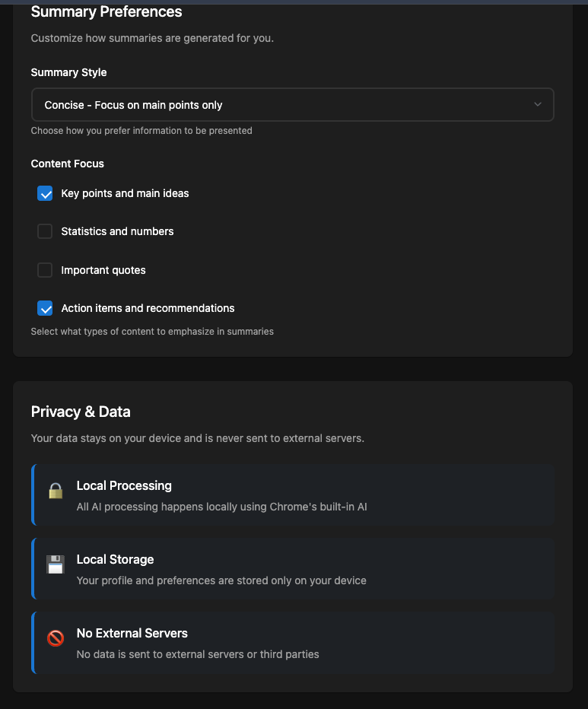Viewport: 588px width, 709px height.
Task: Click the Local Processing card title
Action: tap(124, 486)
